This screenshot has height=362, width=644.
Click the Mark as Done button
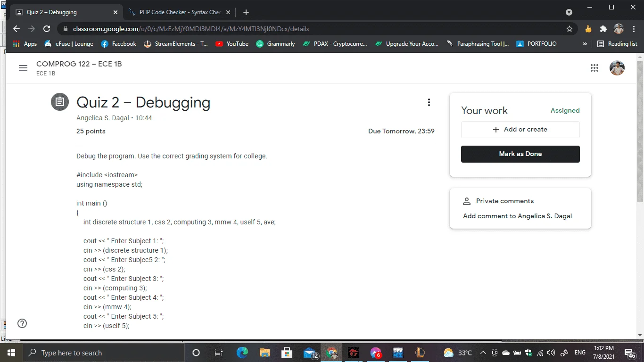pyautogui.click(x=520, y=154)
